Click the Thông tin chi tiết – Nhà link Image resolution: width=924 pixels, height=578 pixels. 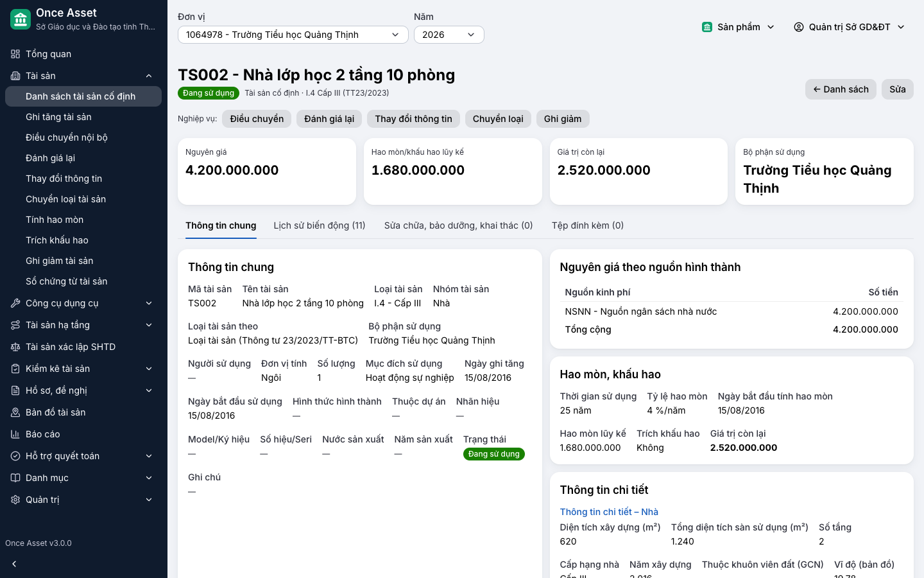point(609,512)
